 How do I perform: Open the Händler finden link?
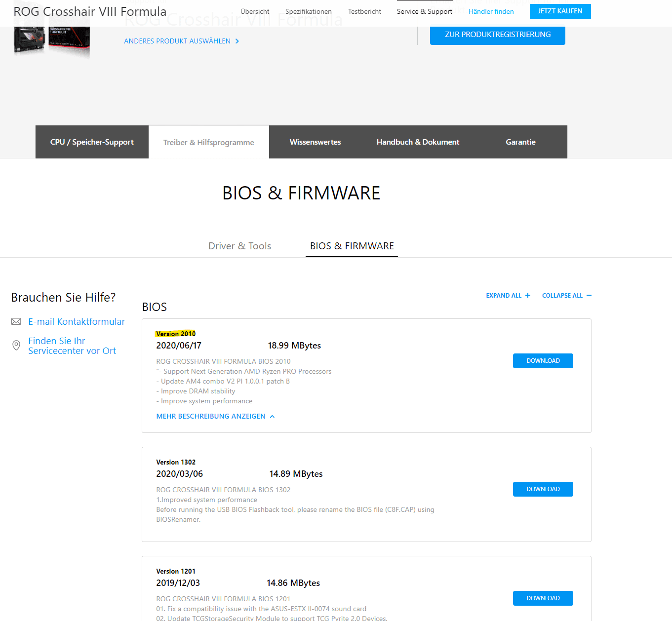491,11
